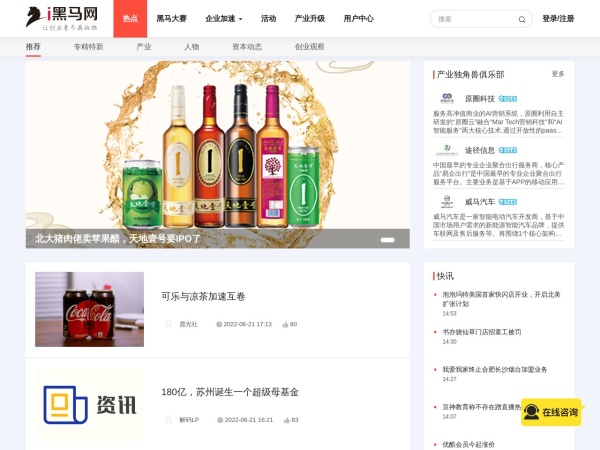600x450 pixels.
Task: Click the i黑马网 logo
Action: tap(62, 18)
